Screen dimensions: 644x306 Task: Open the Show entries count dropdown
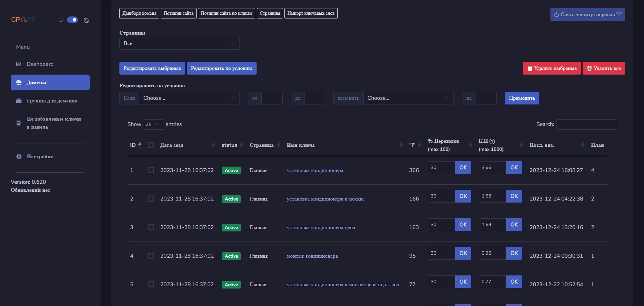(153, 124)
